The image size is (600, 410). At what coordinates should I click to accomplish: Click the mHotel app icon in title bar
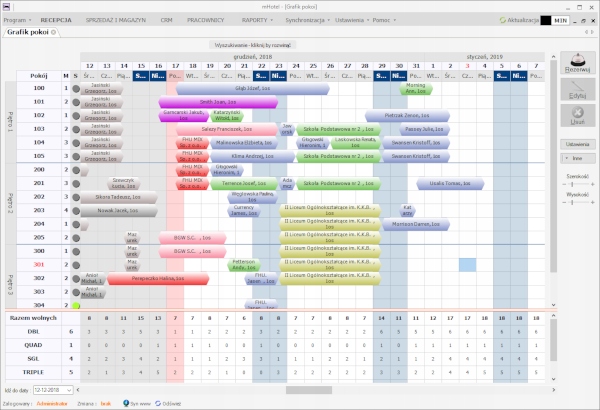(x=6, y=7)
